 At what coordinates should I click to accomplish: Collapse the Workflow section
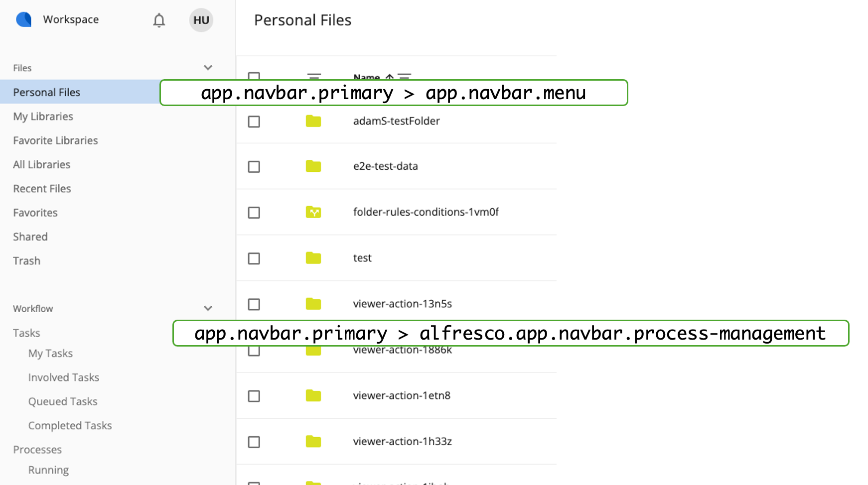208,308
